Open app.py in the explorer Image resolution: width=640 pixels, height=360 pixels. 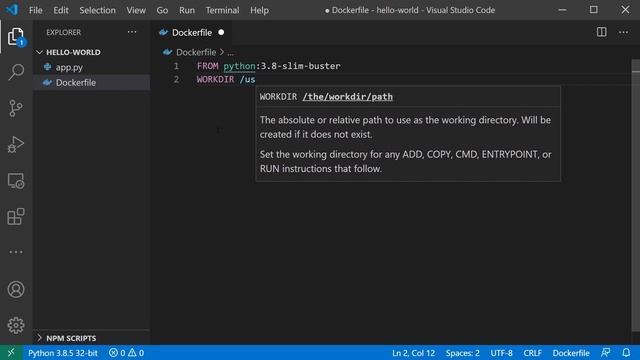point(69,67)
